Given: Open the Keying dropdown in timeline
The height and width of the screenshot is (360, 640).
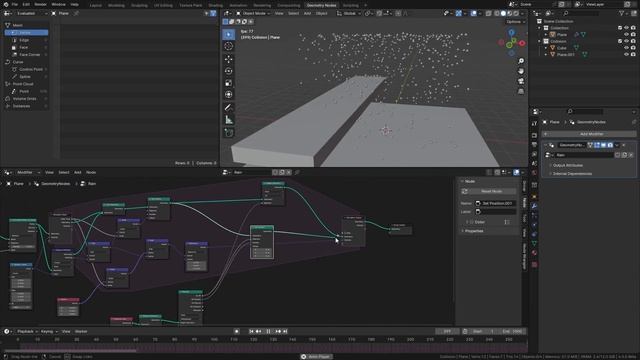Looking at the screenshot, I should pos(49,331).
